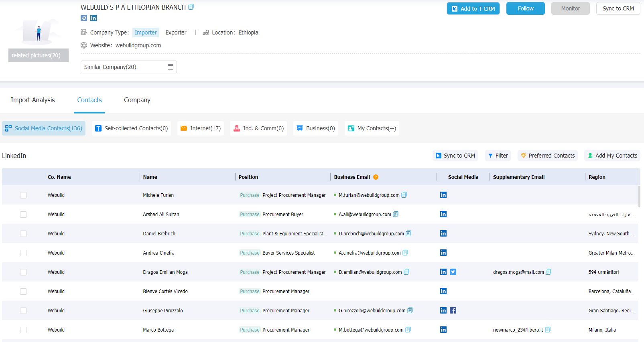Click the Monitor button
Viewport: 644px width, 342px height.
click(x=571, y=8)
